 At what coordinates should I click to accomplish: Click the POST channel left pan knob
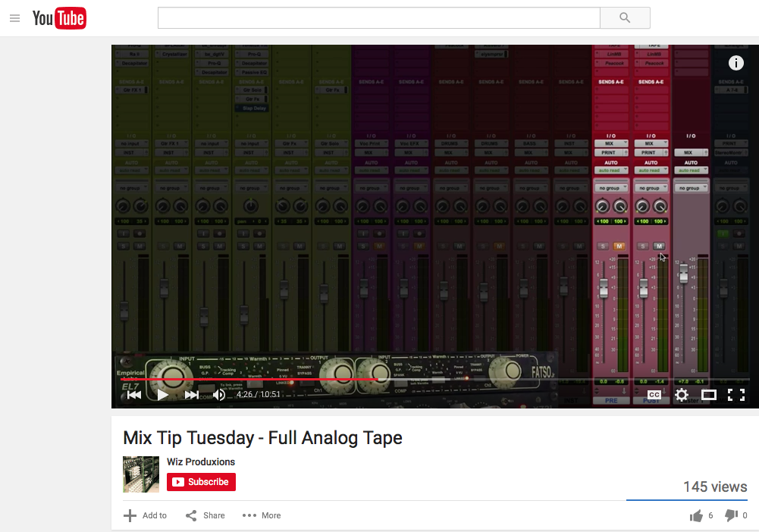click(642, 207)
